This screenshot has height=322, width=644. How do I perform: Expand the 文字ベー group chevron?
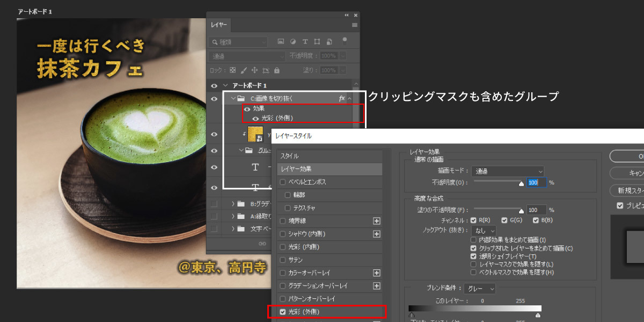click(x=233, y=229)
